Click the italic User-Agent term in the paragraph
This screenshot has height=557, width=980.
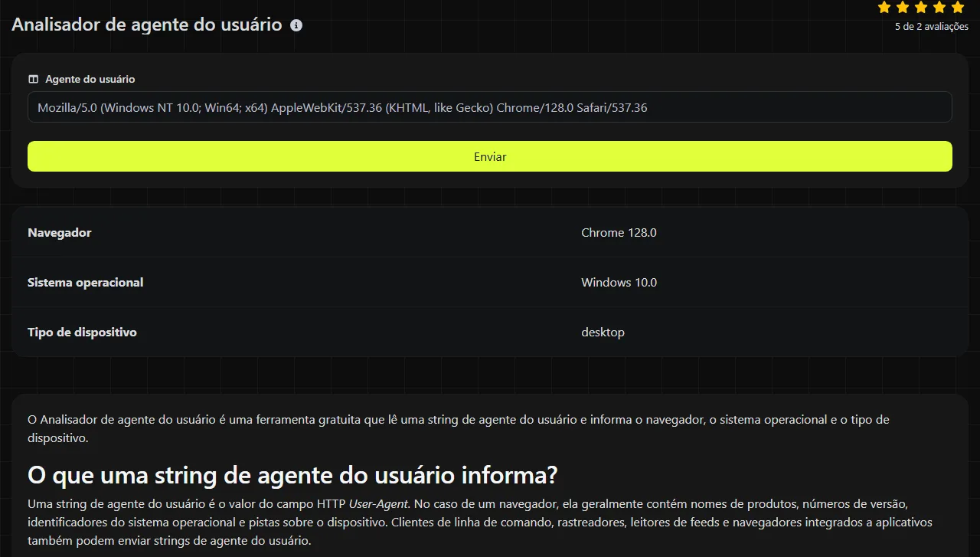click(379, 504)
